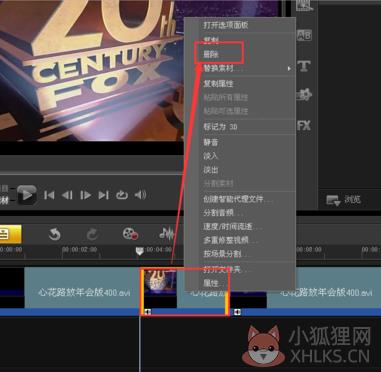Open the system volume speaker control

(x=140, y=195)
